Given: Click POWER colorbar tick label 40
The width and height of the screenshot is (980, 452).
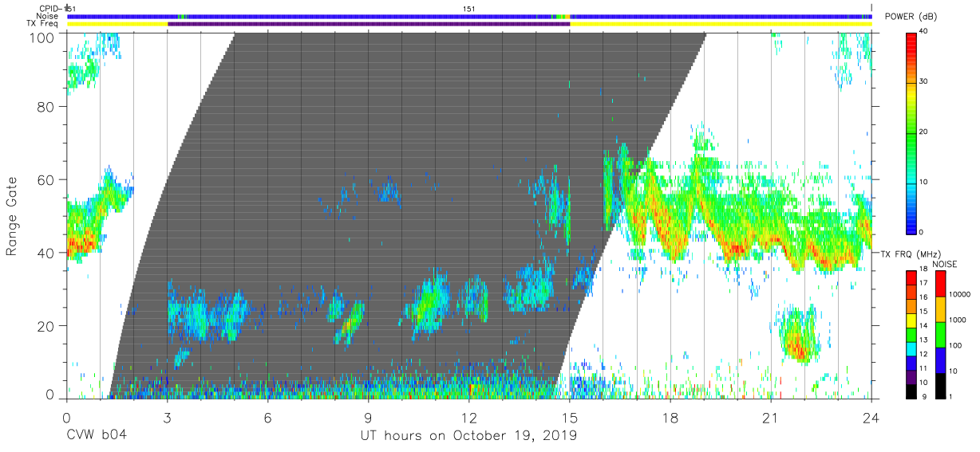Looking at the screenshot, I should pyautogui.click(x=923, y=32).
